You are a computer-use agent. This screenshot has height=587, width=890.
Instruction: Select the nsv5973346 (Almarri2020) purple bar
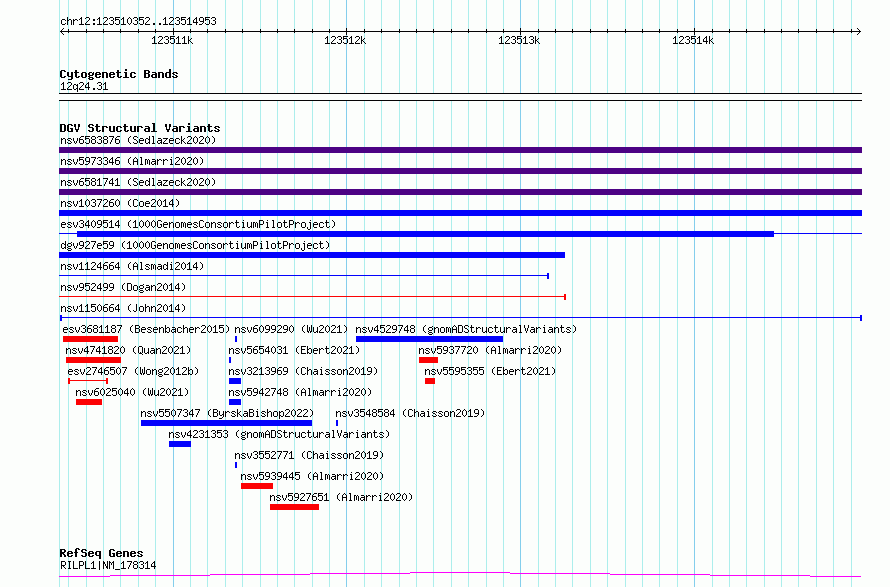coord(460,171)
